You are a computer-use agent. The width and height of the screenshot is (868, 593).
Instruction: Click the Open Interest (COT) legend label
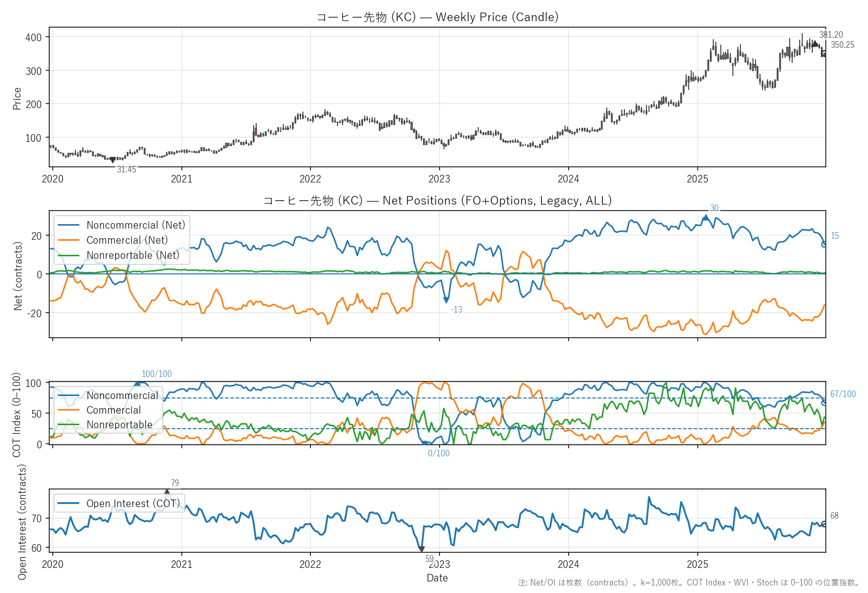(133, 504)
